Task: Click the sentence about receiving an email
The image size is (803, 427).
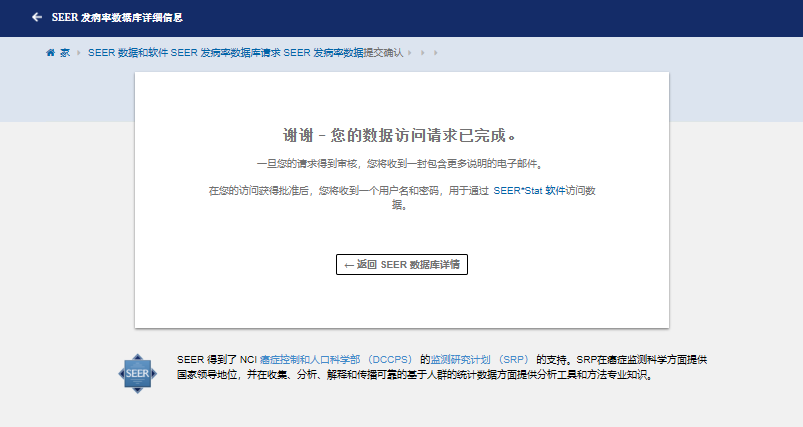Action: [401, 164]
